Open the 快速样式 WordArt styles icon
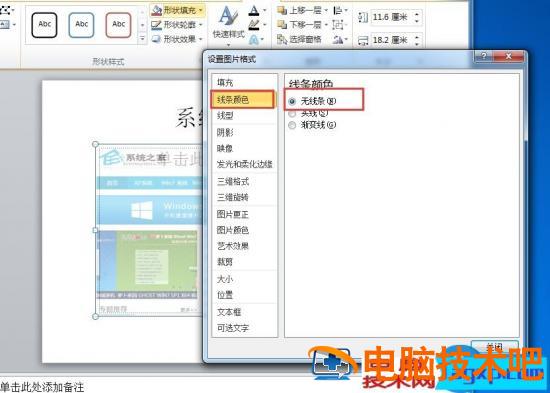The image size is (550, 393). pyautogui.click(x=228, y=16)
